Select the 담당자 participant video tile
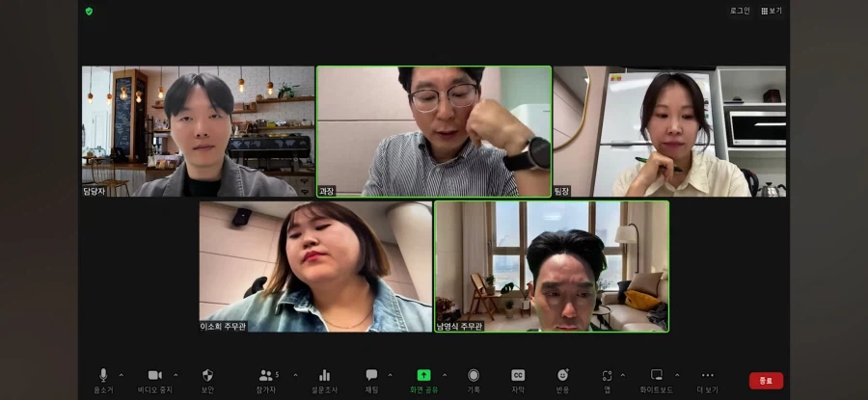The height and width of the screenshot is (400, 868). pyautogui.click(x=198, y=132)
